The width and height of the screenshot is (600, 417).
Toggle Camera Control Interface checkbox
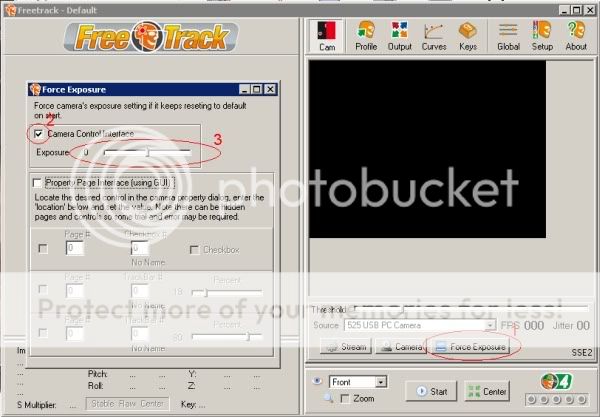[39, 134]
